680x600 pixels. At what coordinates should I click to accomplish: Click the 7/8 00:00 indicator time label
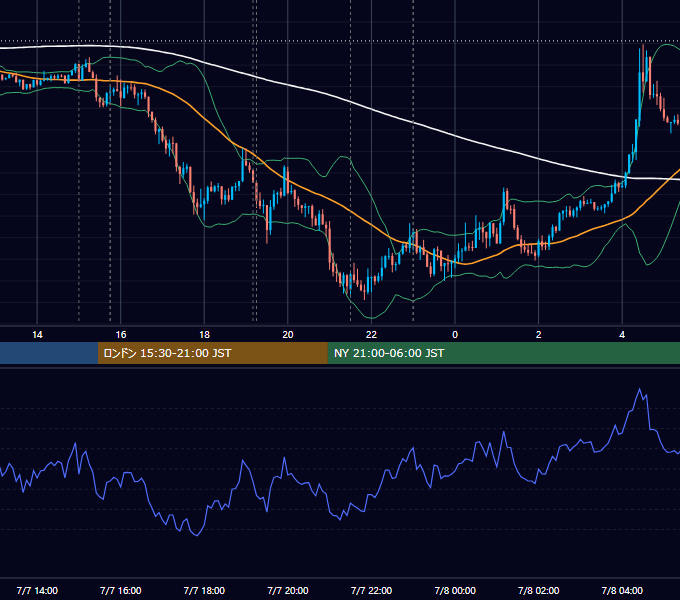coord(455,590)
